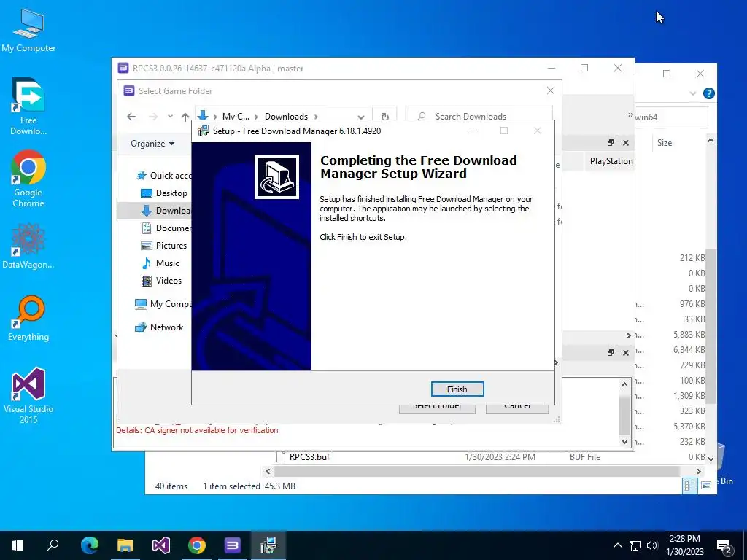
Task: Click the win64 search box in File Explorer
Action: click(671, 117)
